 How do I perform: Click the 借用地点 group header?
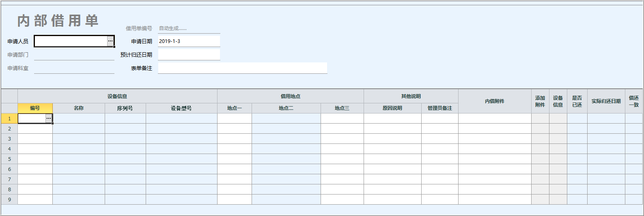[x=291, y=96]
